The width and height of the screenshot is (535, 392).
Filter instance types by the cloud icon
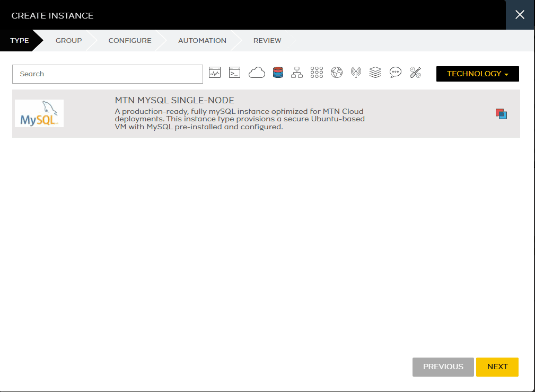[257, 73]
